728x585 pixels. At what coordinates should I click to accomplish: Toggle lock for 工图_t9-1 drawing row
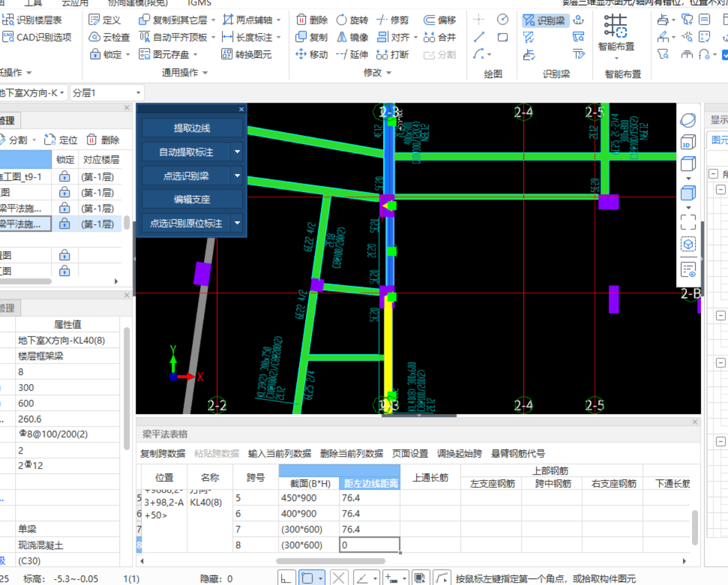click(64, 177)
